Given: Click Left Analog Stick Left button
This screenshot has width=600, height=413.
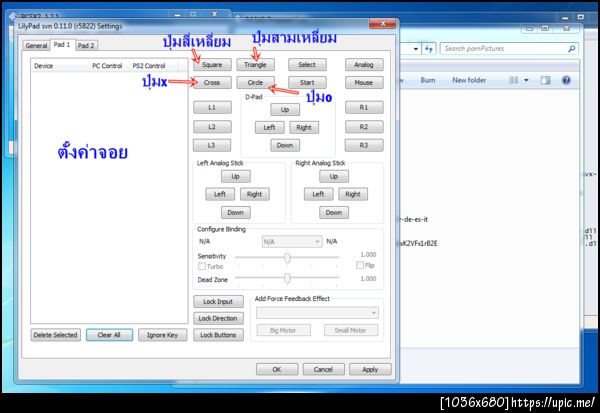Looking at the screenshot, I should pos(220,194).
